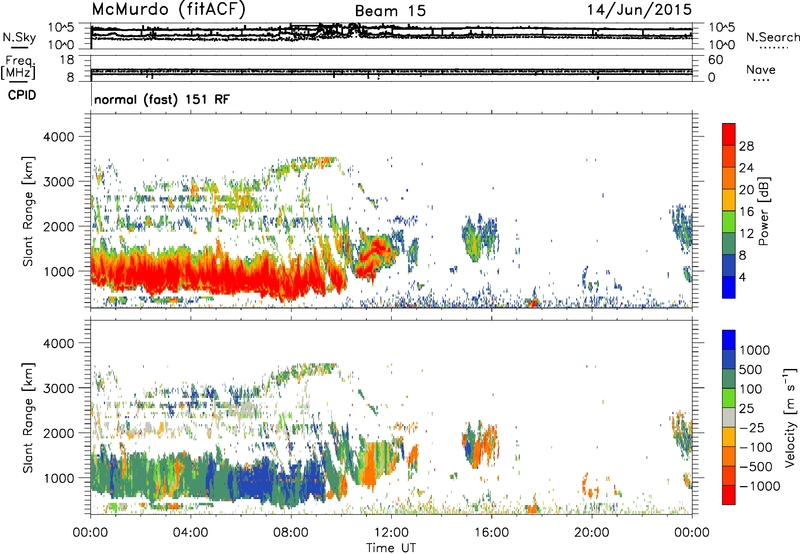The image size is (800, 554).
Task: Click the "20" power colorbar label
Action: [x=746, y=190]
